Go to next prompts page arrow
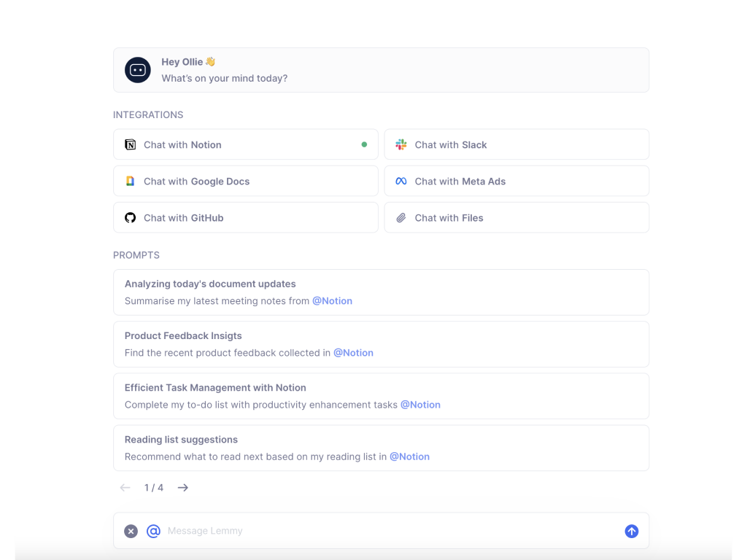The height and width of the screenshot is (560, 747). point(183,488)
